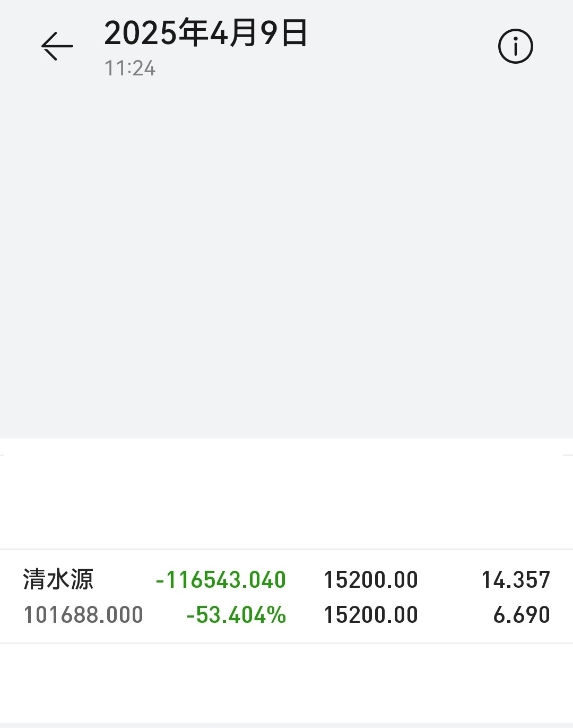Tap blank white space below 清水源 row
Image resolution: width=573 pixels, height=728 pixels.
(286, 682)
